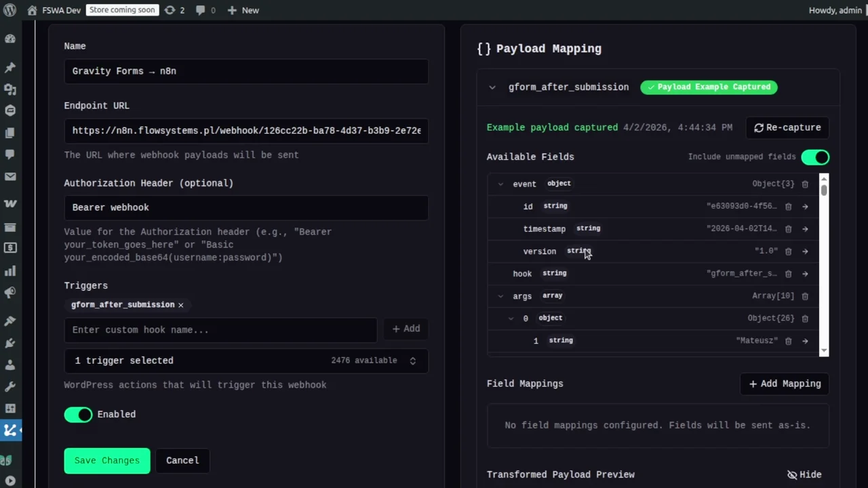
Task: Click the "1.0" version value
Action: 766,251
